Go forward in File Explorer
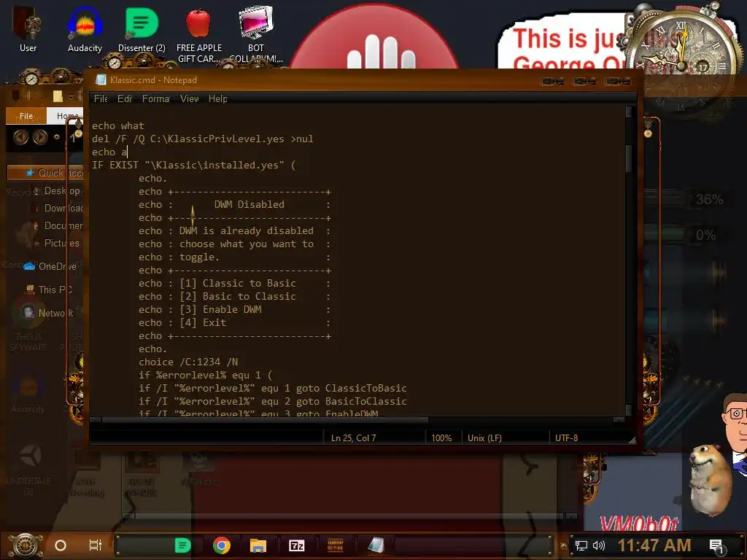The image size is (747, 560). [x=40, y=137]
